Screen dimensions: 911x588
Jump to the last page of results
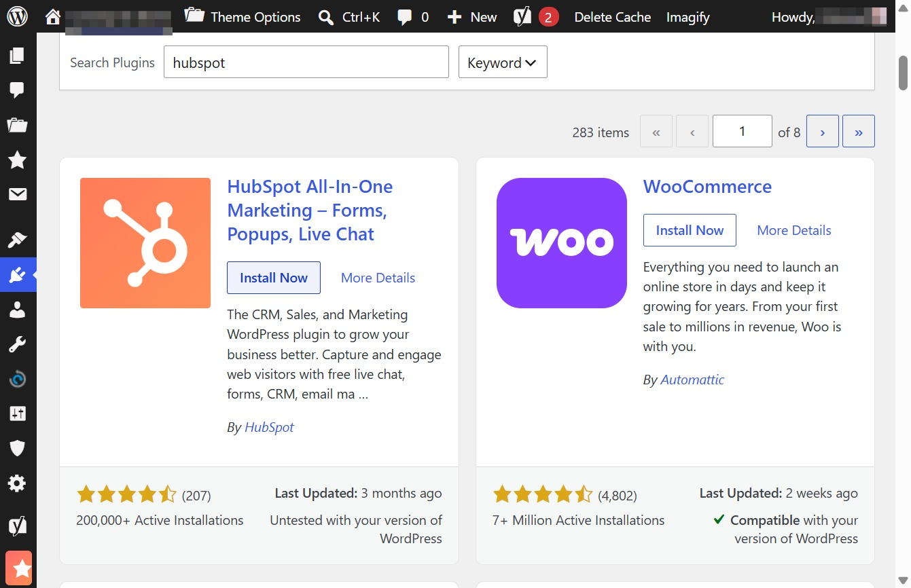pyautogui.click(x=859, y=131)
